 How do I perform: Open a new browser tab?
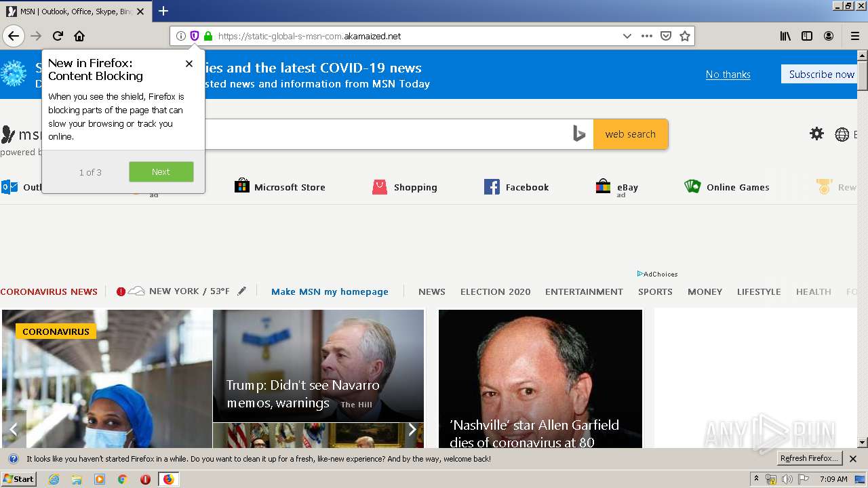click(x=163, y=11)
